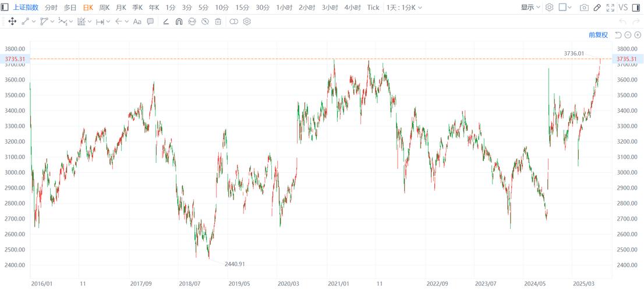Toggle the left sidebar panel

(x=5, y=8)
